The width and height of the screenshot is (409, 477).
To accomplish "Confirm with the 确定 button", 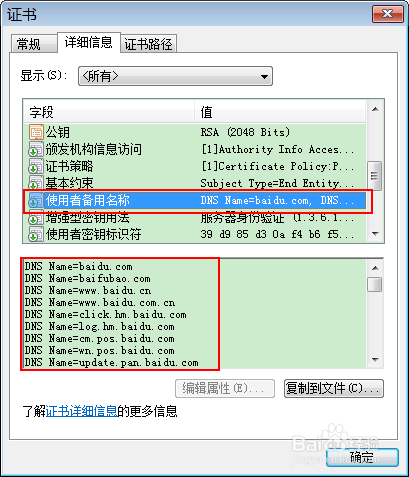I will [362, 457].
